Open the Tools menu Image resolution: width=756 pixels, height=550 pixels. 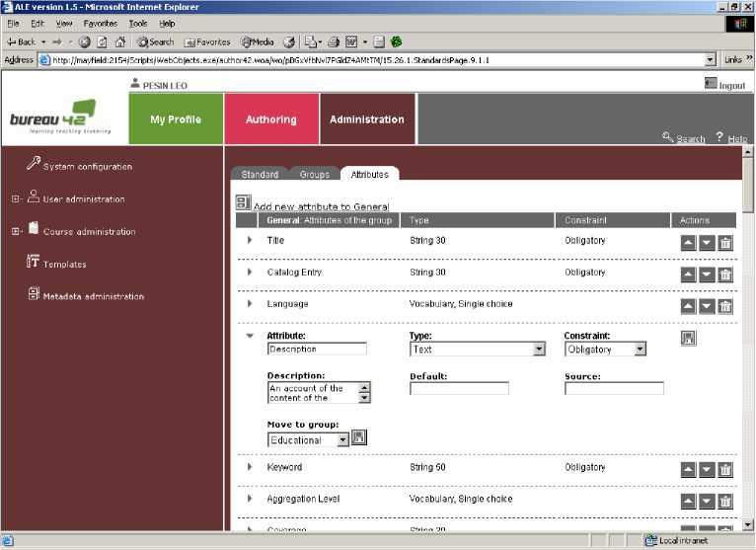pyautogui.click(x=138, y=23)
